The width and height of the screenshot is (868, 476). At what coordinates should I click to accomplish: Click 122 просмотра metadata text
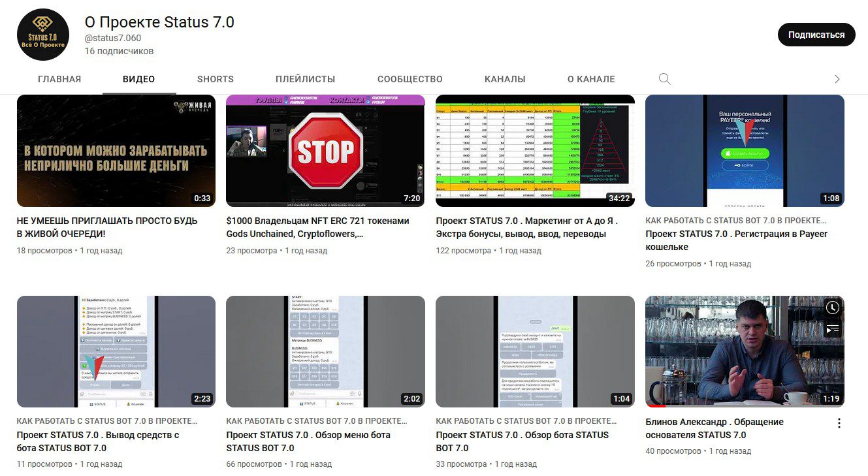(464, 251)
